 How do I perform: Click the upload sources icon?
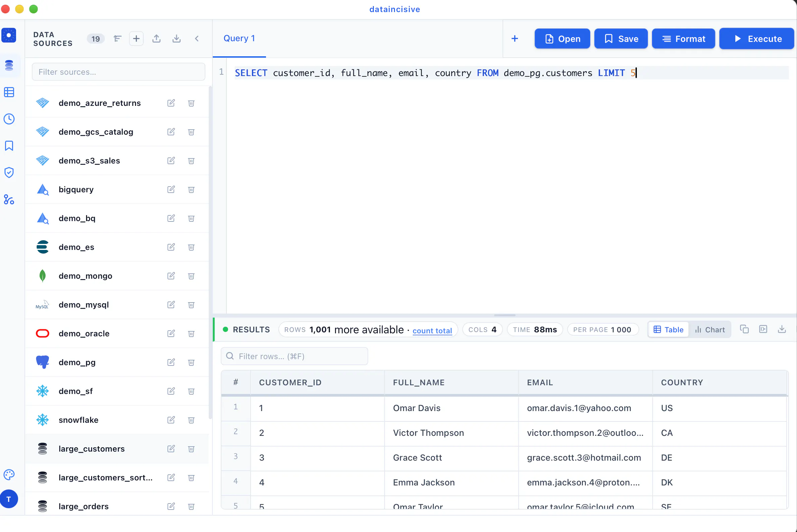click(156, 39)
